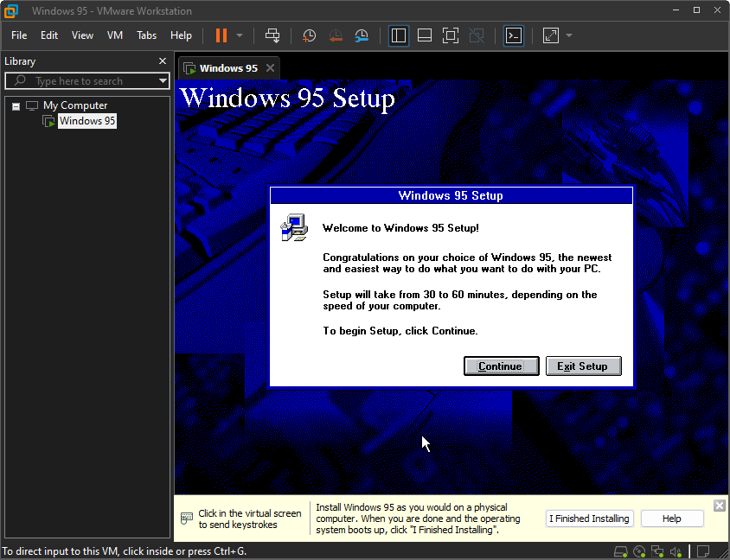Maximize the VMware Workstation window
The height and width of the screenshot is (560, 730).
[x=696, y=10]
